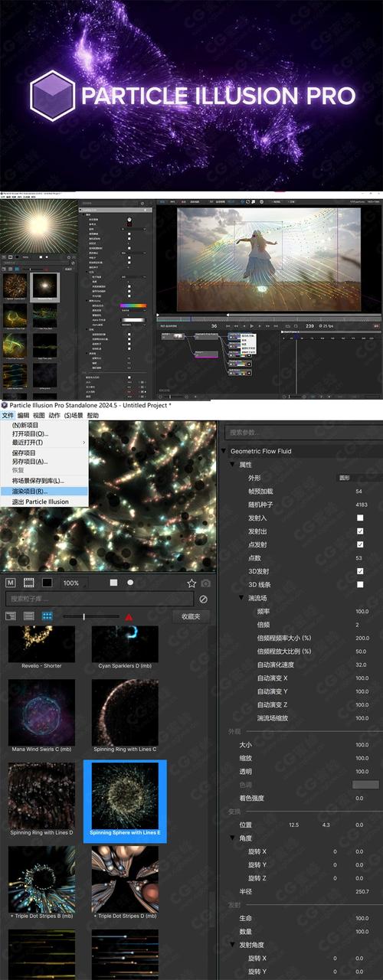The image size is (383, 980).
Task: Toggle the 3D 线条 checkbox
Action: point(360,584)
